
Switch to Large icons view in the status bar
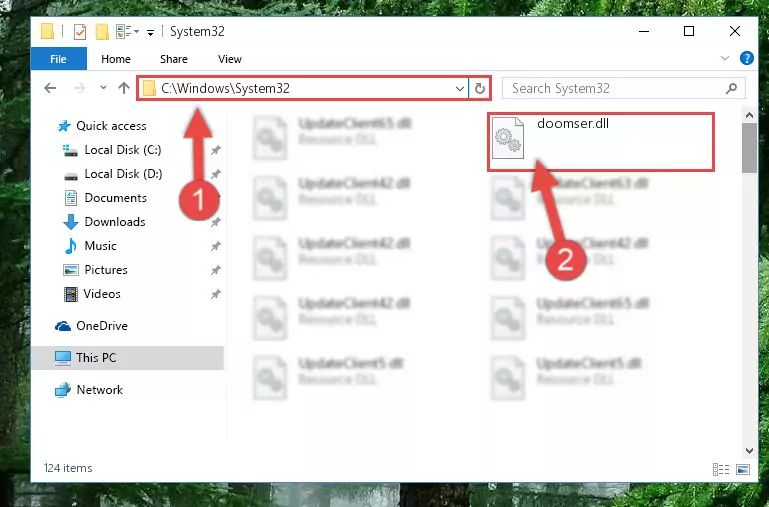[x=743, y=469]
